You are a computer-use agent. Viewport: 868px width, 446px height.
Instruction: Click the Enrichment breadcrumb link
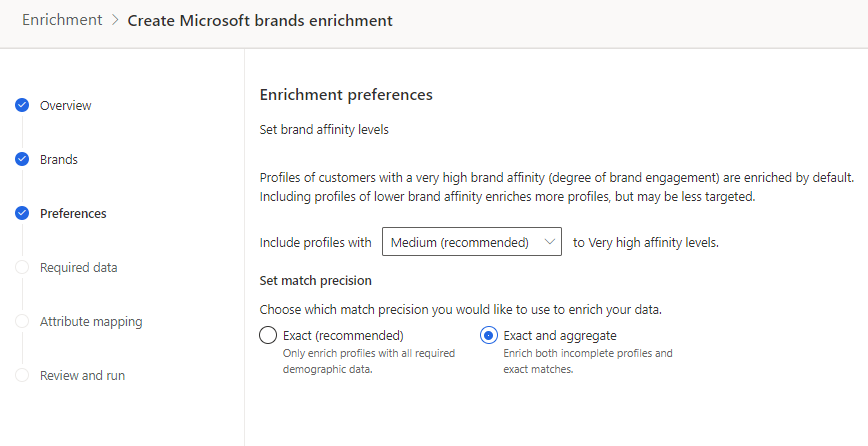click(62, 20)
